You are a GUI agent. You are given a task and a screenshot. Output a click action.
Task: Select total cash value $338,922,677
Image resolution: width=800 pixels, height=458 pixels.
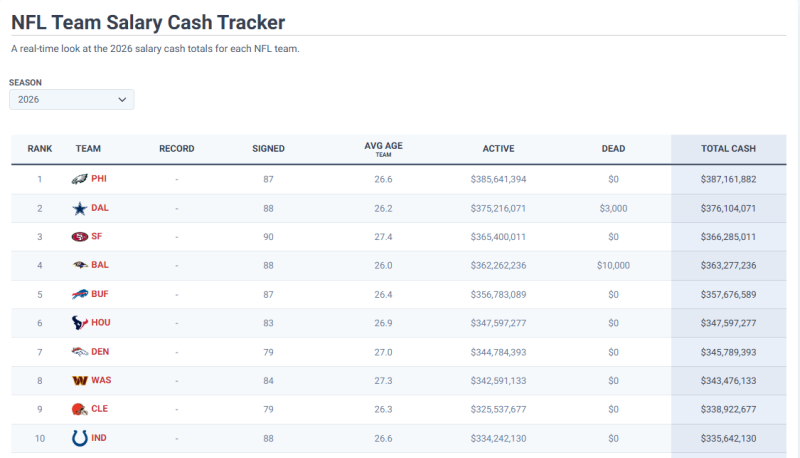coord(729,409)
